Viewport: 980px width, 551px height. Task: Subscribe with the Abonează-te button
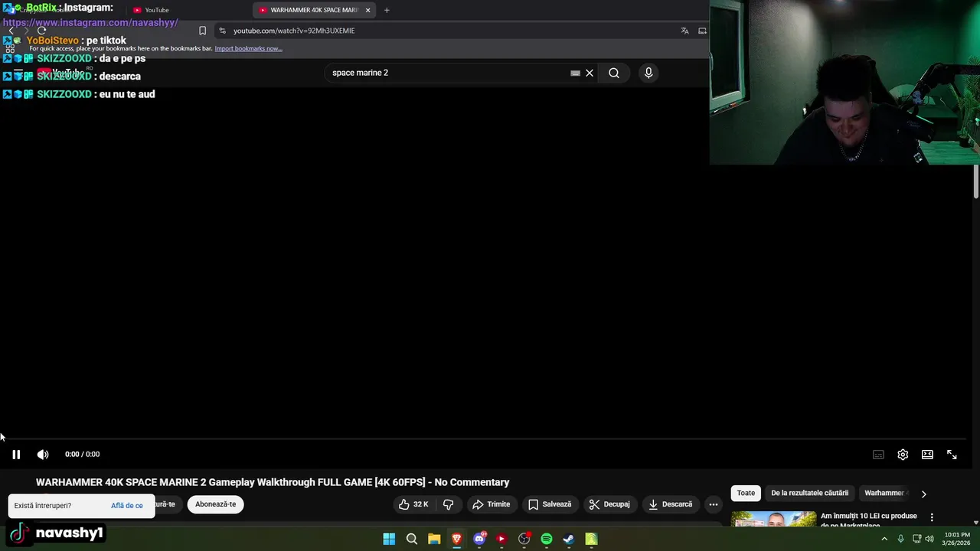point(215,504)
